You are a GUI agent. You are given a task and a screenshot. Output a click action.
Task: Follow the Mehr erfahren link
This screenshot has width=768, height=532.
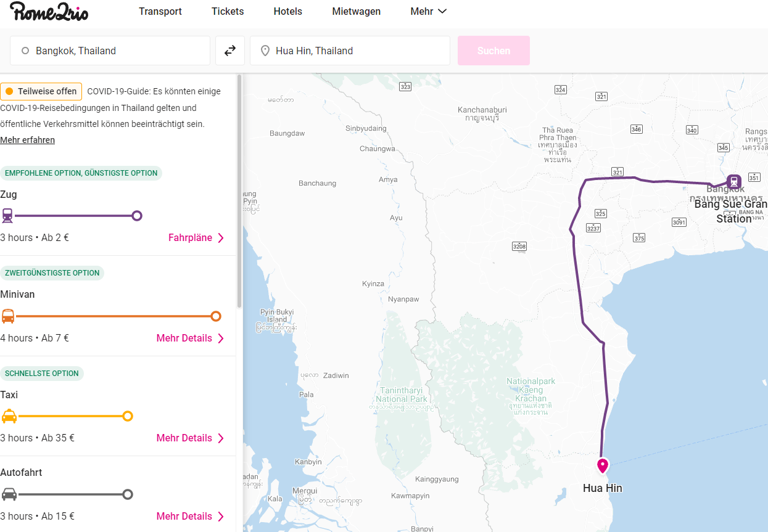pos(28,140)
